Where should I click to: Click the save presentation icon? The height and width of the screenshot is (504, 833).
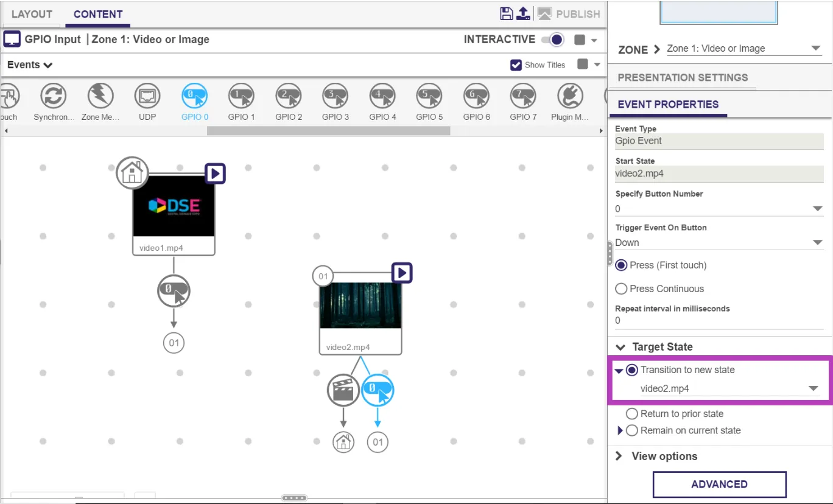(506, 14)
